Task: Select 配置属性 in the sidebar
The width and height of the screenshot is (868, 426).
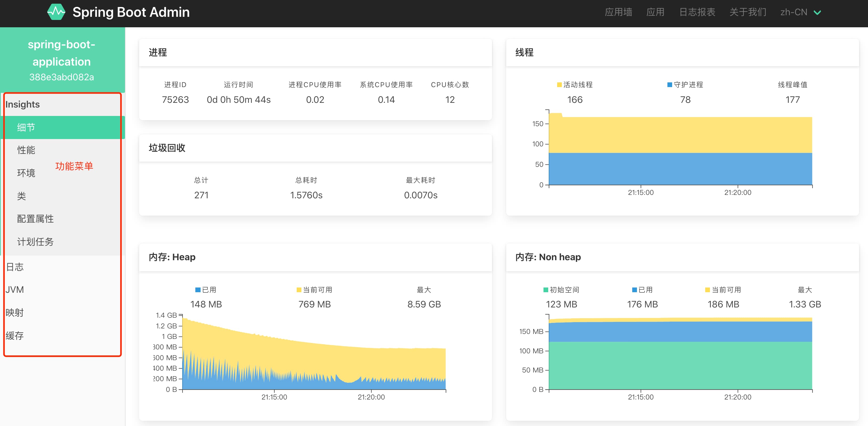Action: pos(35,219)
